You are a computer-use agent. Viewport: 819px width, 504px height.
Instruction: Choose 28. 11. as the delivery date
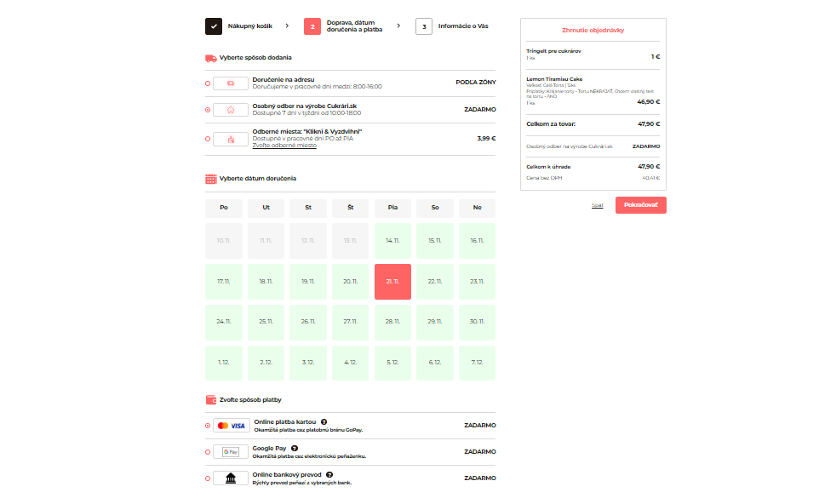(x=392, y=322)
